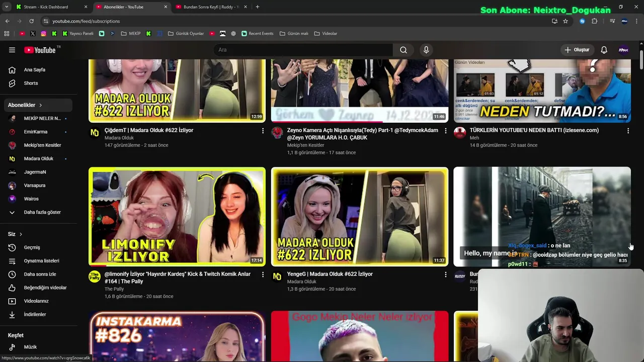Open options menu for YengeG video

[445, 275]
